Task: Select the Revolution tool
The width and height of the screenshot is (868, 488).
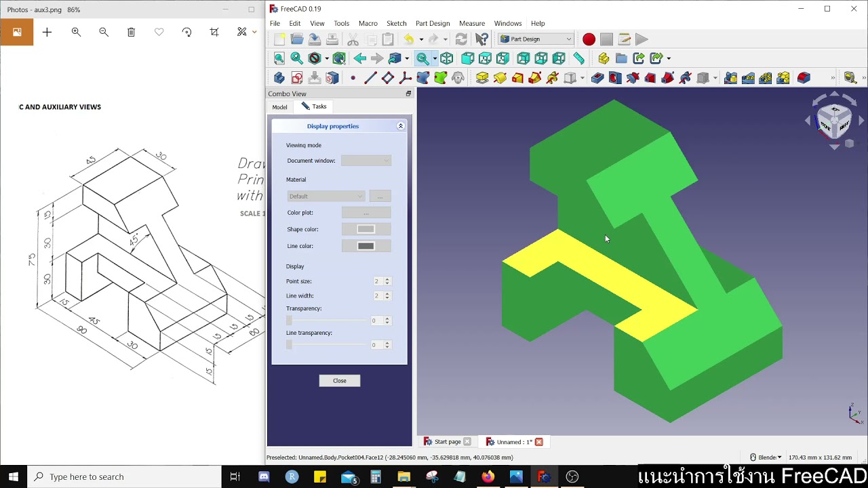Action: coord(500,78)
